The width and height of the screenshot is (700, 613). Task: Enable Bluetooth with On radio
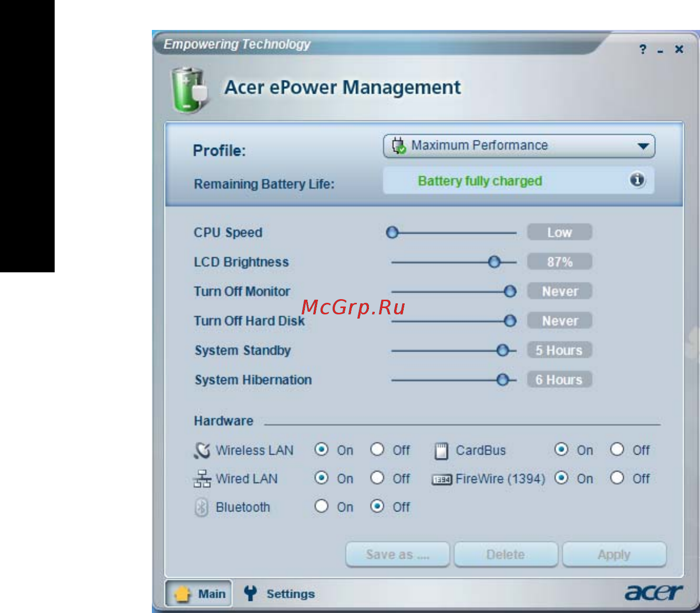[321, 506]
